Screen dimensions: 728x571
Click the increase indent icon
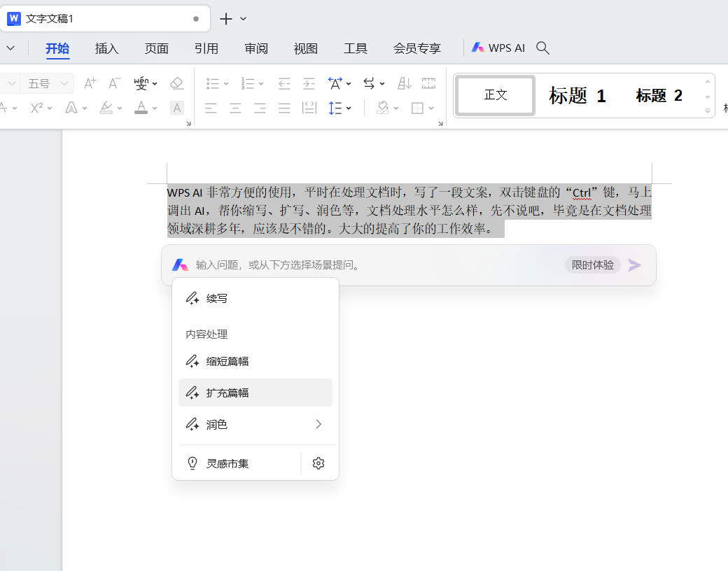pos(309,84)
